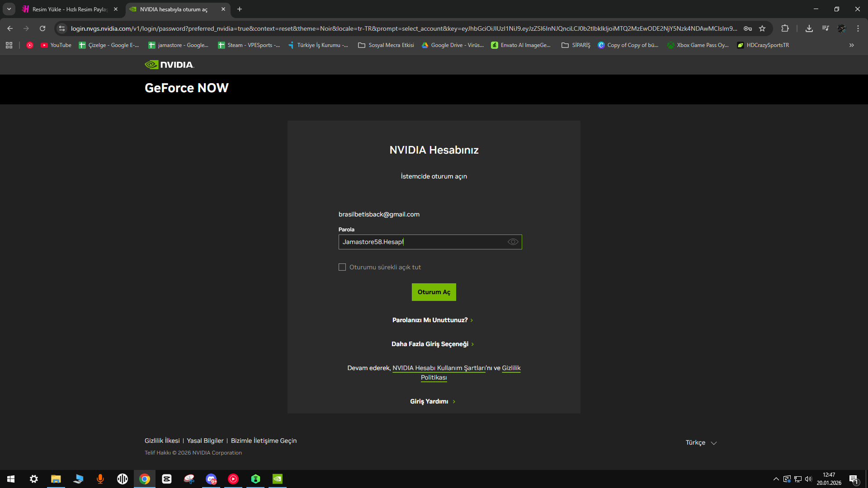Click the NVIDIA logo in header
This screenshot has width=868, height=488.
tap(170, 65)
